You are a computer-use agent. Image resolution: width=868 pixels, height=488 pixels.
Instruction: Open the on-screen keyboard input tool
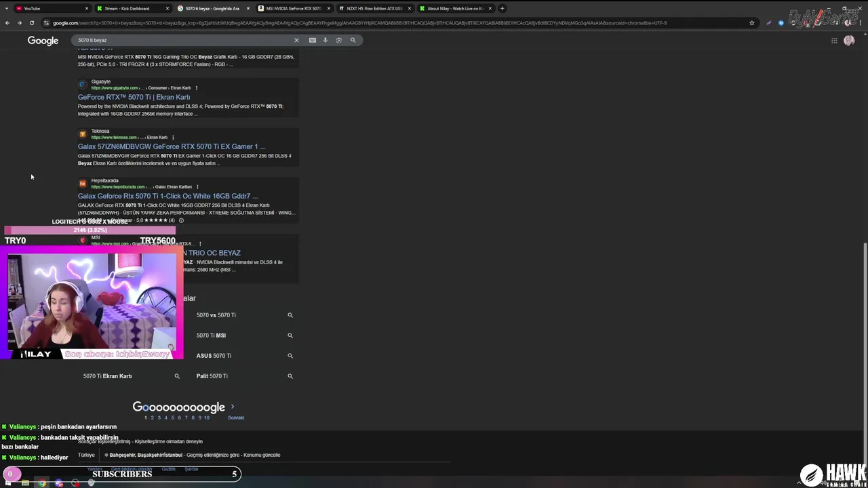[x=313, y=40]
